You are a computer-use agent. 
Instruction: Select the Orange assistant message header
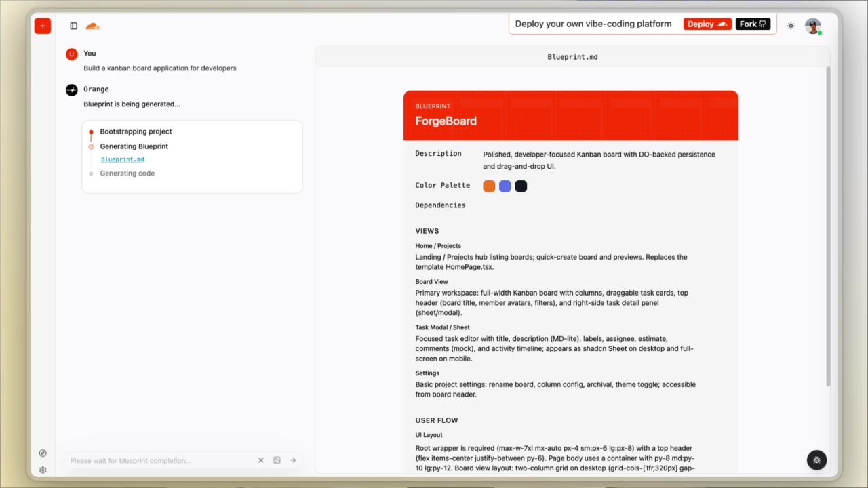click(96, 89)
